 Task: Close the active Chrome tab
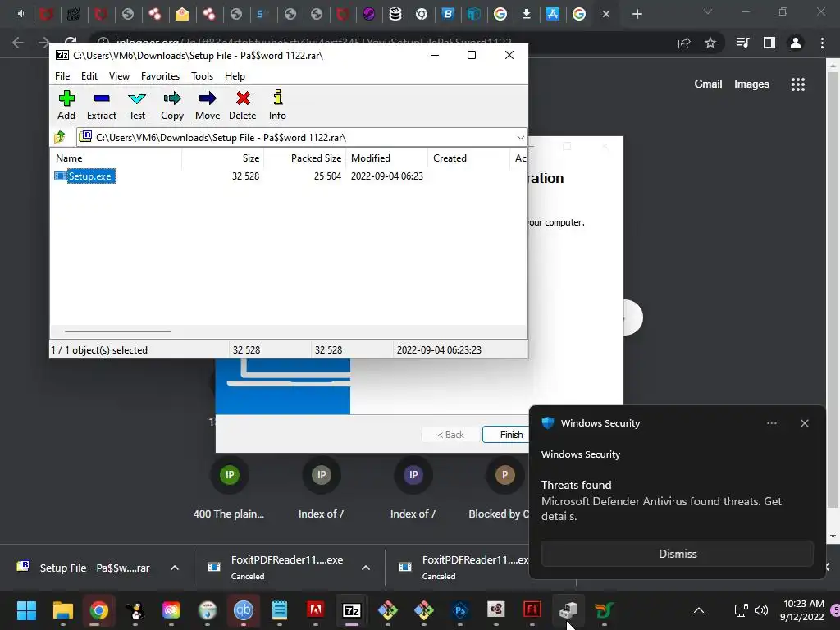[x=606, y=15]
